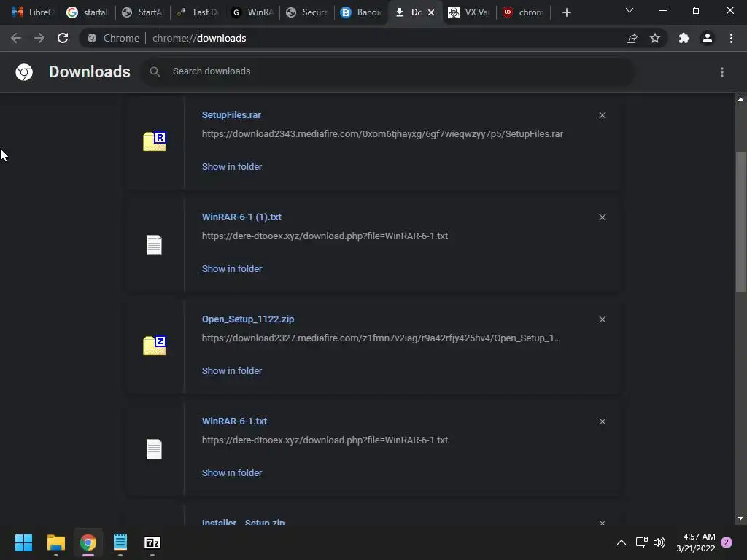Show SetupFiles.rar in folder
747x560 pixels.
point(232,167)
